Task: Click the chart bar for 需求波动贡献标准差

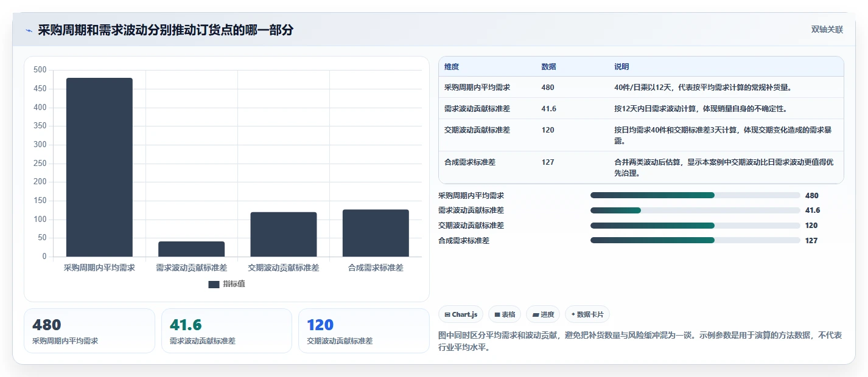Action: pyautogui.click(x=191, y=249)
